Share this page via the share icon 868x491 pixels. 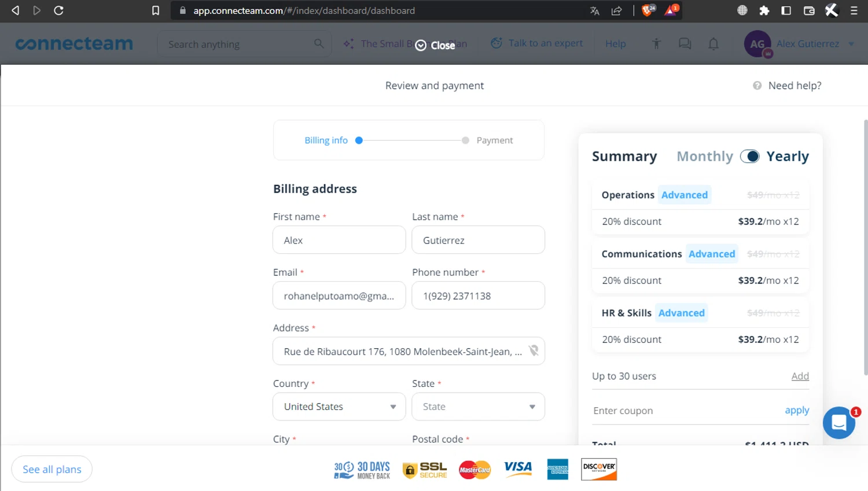[617, 10]
